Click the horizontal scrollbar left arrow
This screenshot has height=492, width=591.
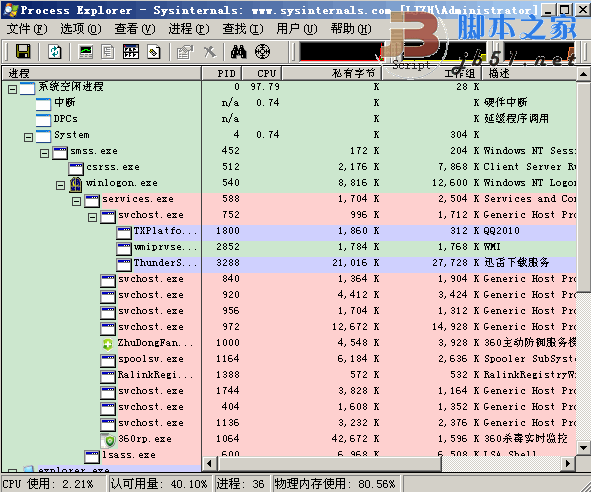tap(209, 463)
